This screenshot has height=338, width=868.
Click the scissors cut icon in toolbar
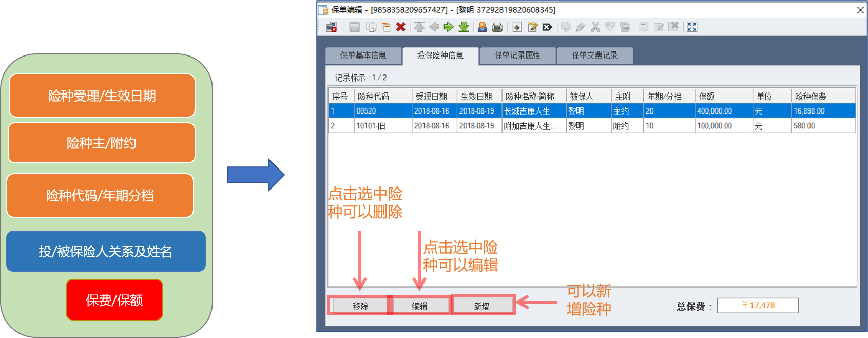595,27
